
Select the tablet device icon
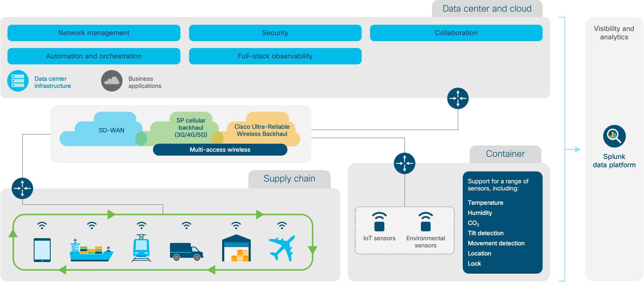42,250
